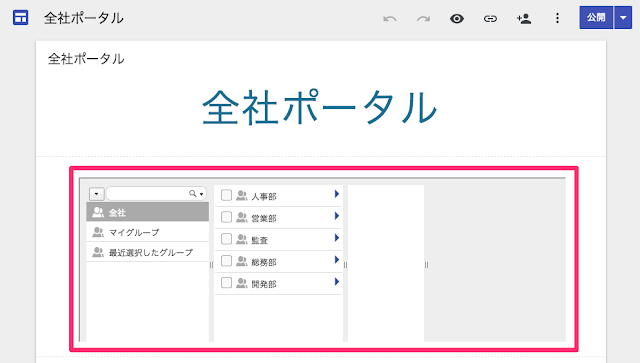This screenshot has height=363, width=640.
Task: Expand the 監査 group arrow
Action: pyautogui.click(x=337, y=238)
